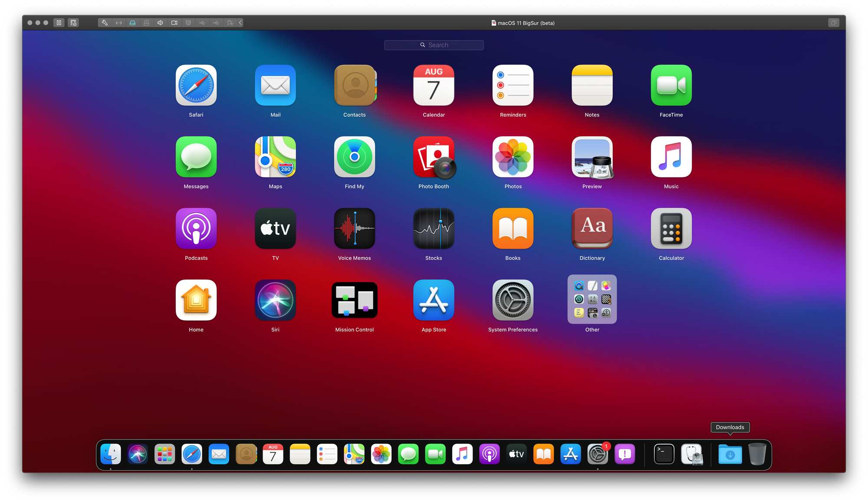Open Books in the Launchpad grid
The width and height of the screenshot is (868, 502).
(513, 229)
